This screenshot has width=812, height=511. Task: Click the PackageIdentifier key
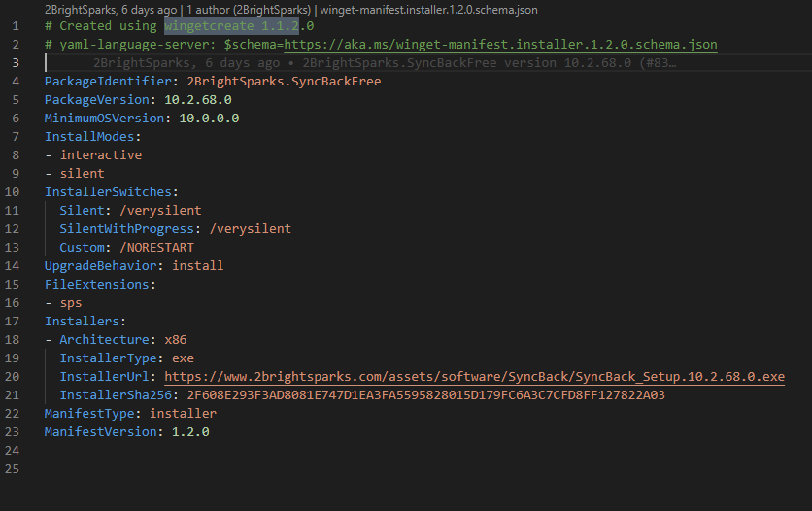108,82
